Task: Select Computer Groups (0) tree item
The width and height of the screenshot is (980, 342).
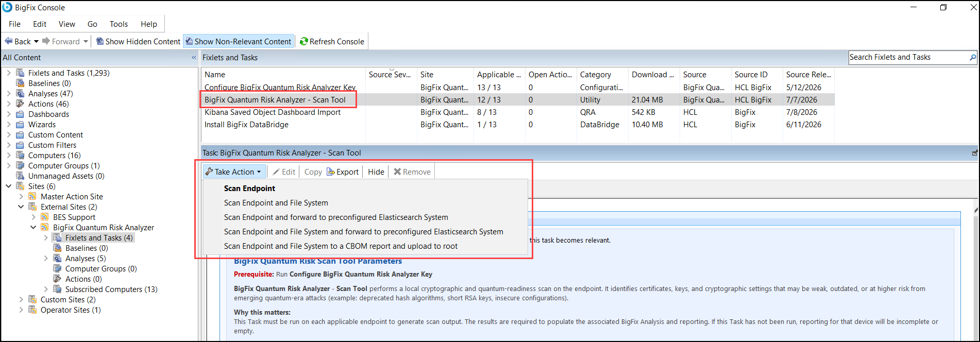Action: (101, 268)
